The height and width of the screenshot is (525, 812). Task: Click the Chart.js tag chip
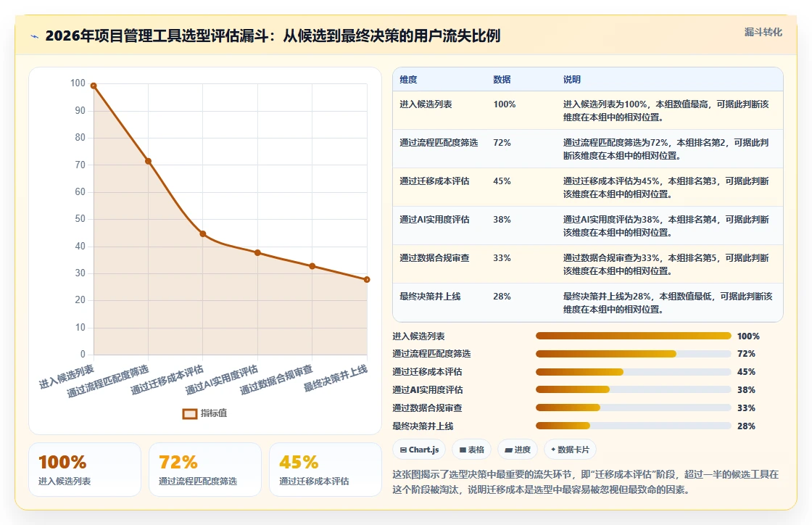click(419, 450)
